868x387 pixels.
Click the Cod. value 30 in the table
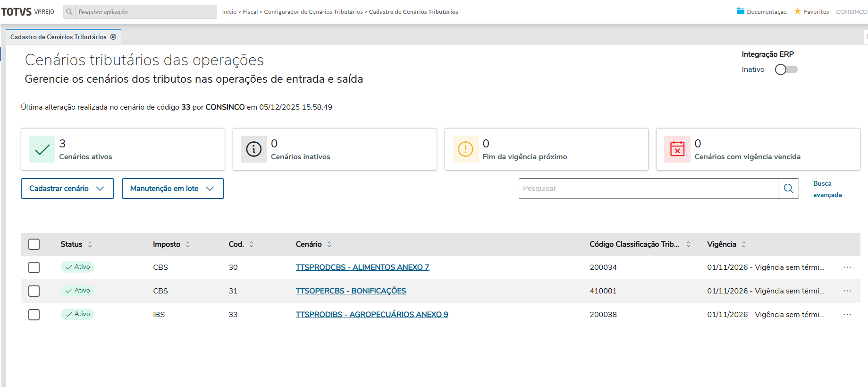[x=233, y=267]
